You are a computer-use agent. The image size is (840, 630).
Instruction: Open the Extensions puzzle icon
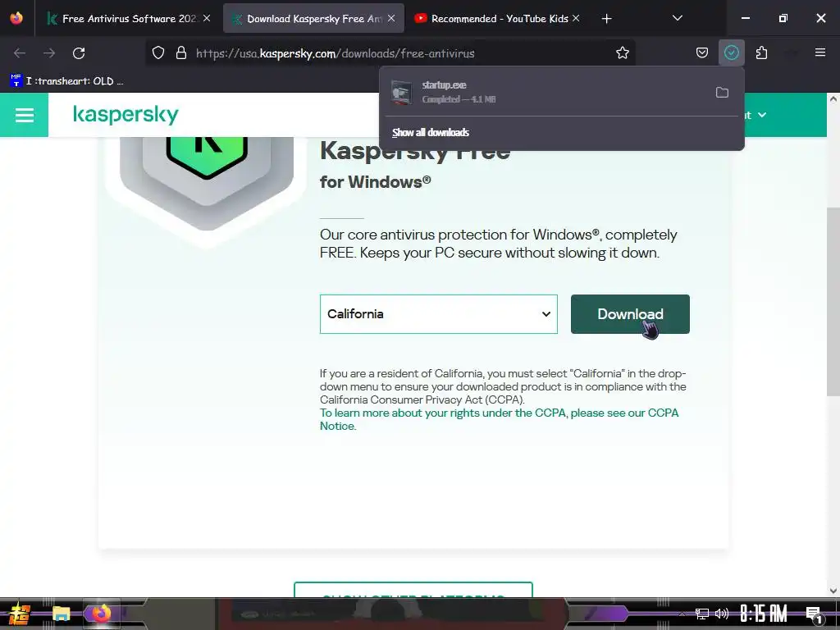pos(761,53)
